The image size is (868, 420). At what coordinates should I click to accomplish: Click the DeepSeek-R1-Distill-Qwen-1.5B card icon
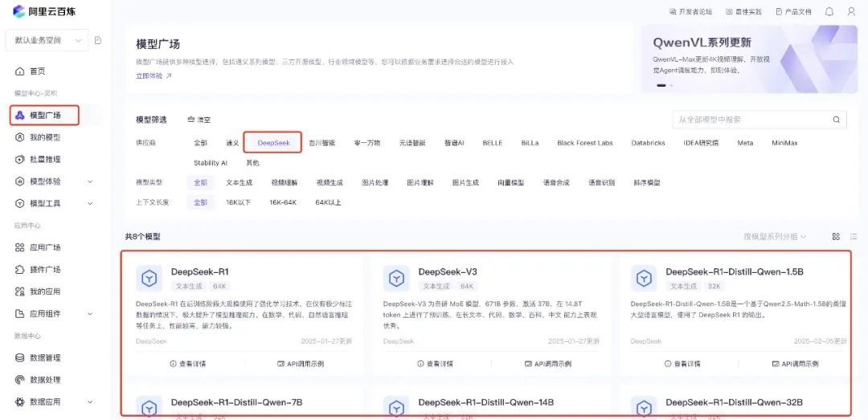point(643,279)
